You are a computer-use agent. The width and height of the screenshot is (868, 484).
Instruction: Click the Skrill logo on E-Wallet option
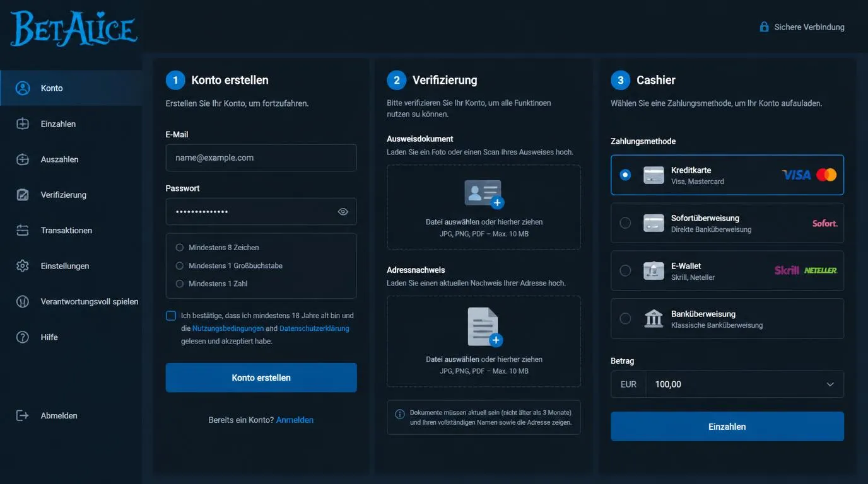[x=787, y=270]
